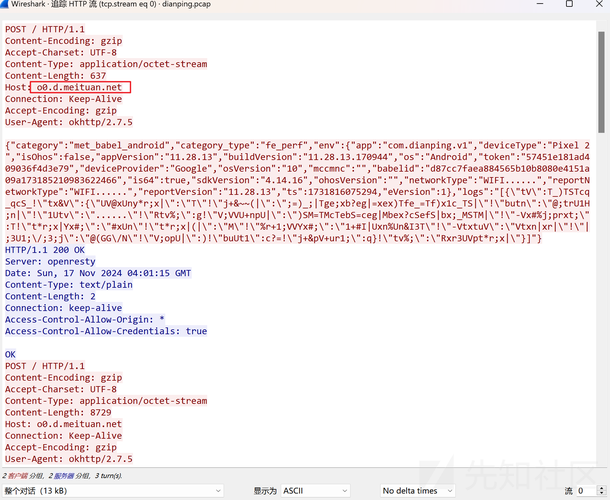Click the first POST / HTTP/1.1 line at top
610x500 pixels.
coord(44,29)
